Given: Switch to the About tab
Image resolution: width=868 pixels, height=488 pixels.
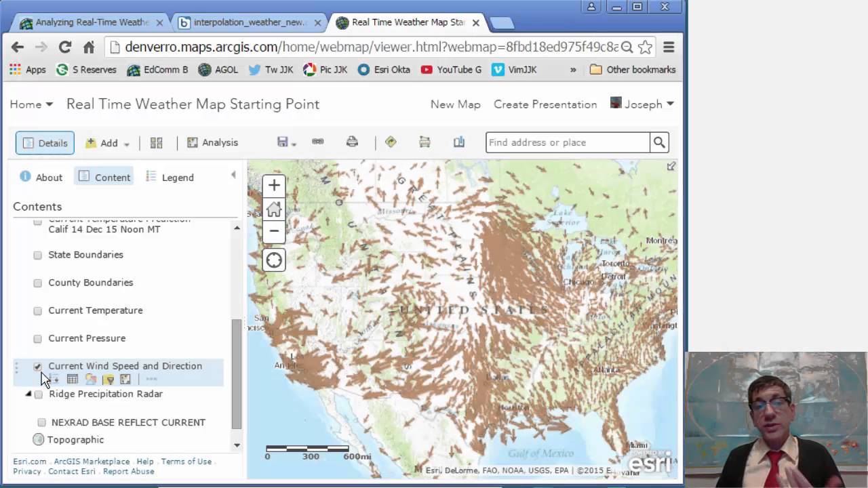Looking at the screenshot, I should pos(41,177).
